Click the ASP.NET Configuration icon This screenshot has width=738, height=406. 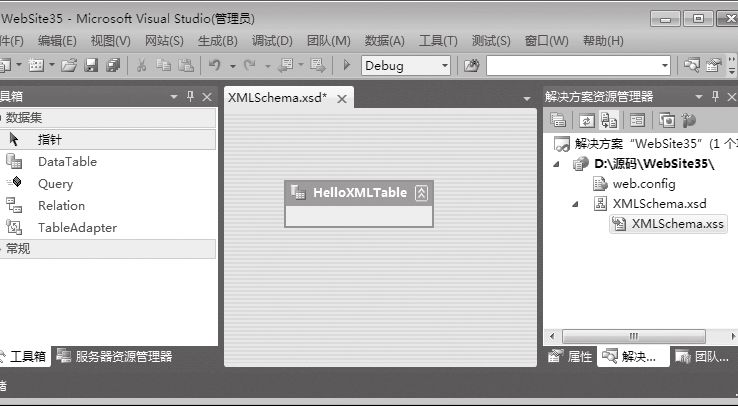click(689, 120)
